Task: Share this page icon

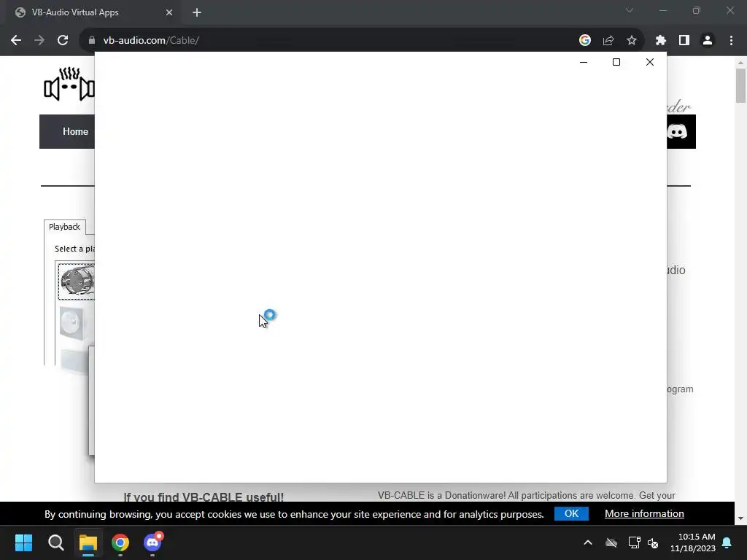Action: coord(608,41)
